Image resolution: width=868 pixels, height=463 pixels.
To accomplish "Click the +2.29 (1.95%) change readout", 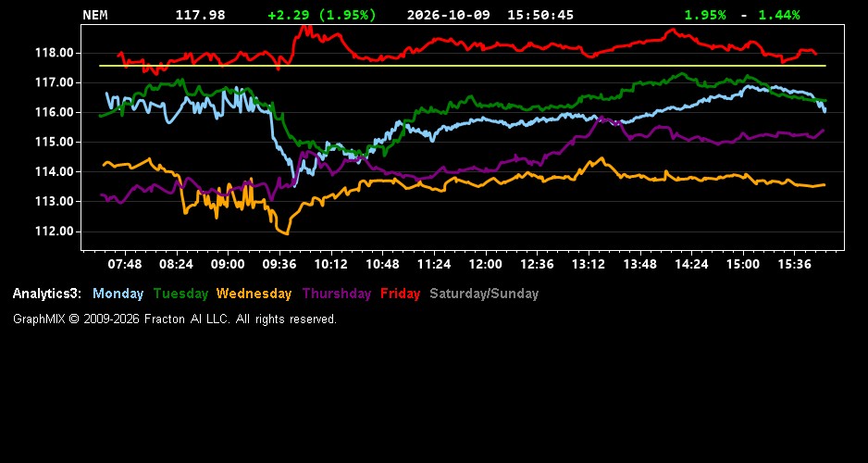I will coord(322,15).
